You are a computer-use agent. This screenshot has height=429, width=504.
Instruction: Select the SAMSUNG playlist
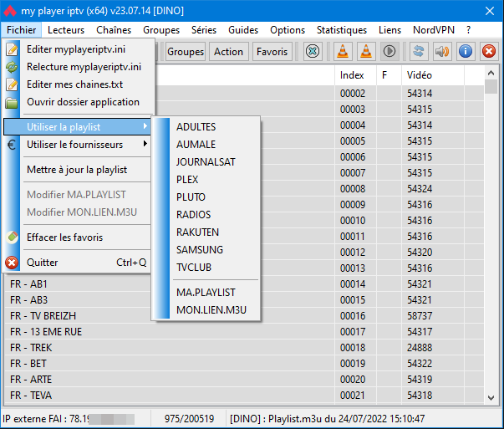(206, 250)
